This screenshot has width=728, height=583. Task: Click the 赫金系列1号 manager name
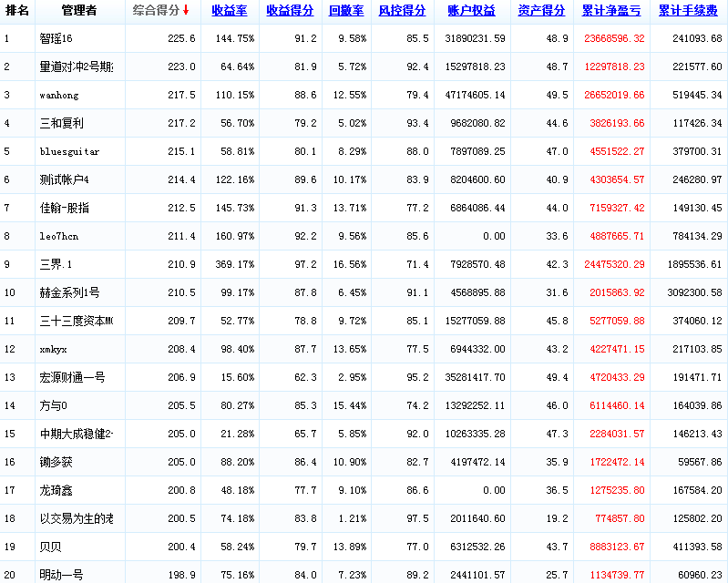point(69,293)
